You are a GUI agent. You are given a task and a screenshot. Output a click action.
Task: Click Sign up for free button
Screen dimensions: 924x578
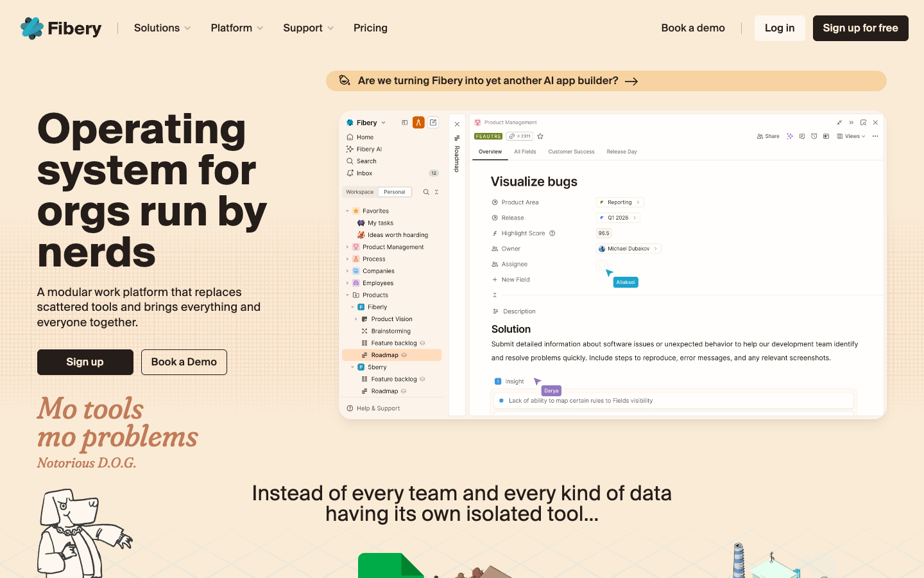pos(860,28)
